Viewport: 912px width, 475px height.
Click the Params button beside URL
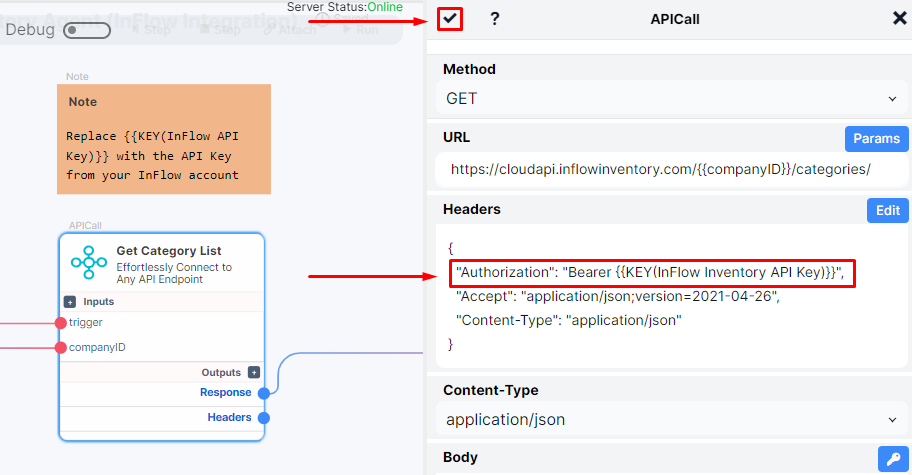(x=876, y=138)
